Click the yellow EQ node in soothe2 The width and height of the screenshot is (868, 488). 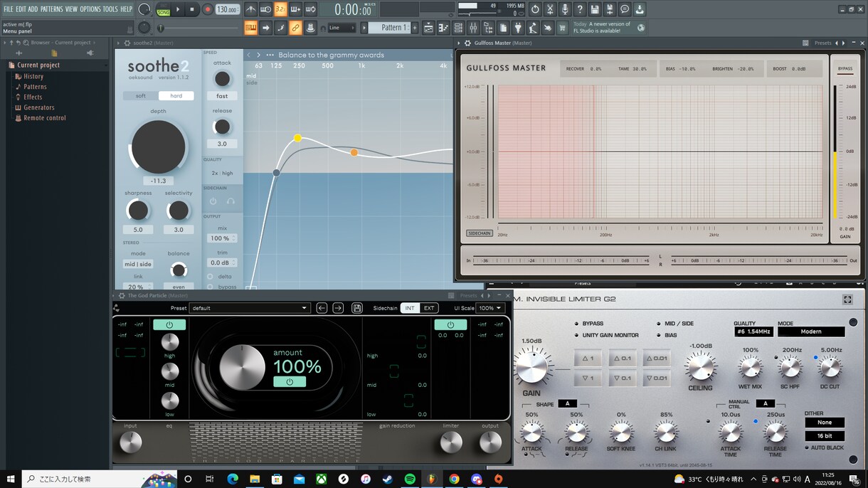click(x=297, y=138)
